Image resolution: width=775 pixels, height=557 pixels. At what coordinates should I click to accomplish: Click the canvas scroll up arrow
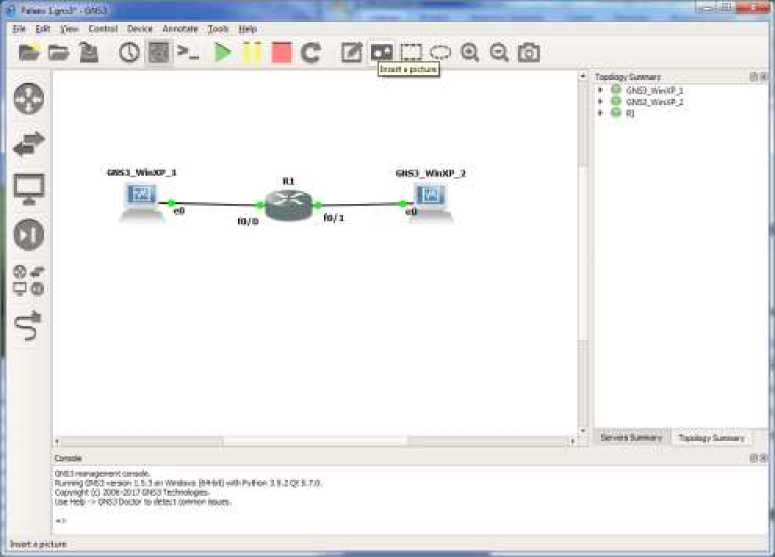(x=583, y=76)
